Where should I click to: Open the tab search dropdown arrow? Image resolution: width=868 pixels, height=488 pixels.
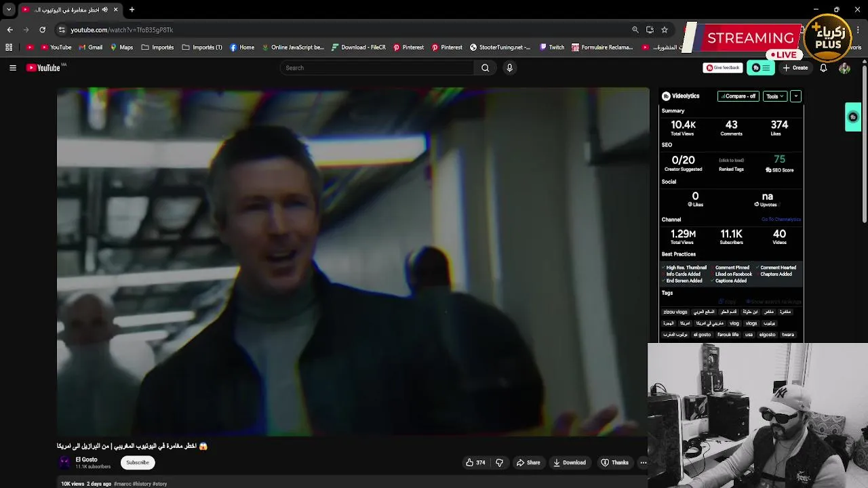point(9,9)
